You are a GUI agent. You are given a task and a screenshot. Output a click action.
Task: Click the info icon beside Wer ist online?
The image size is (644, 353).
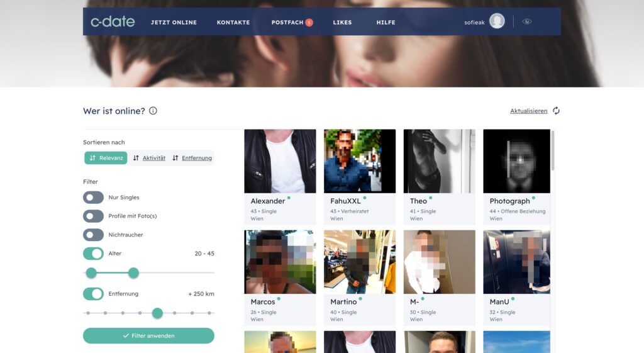(x=153, y=111)
